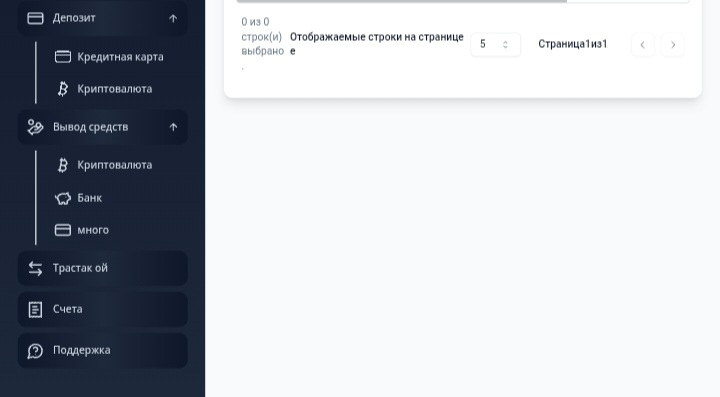Click the piggy bank icon beside Банк
The height and width of the screenshot is (397, 720).
pyautogui.click(x=63, y=198)
